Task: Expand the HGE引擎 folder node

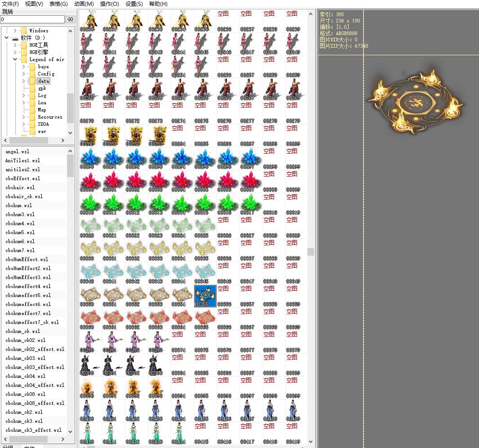Action: [15, 52]
